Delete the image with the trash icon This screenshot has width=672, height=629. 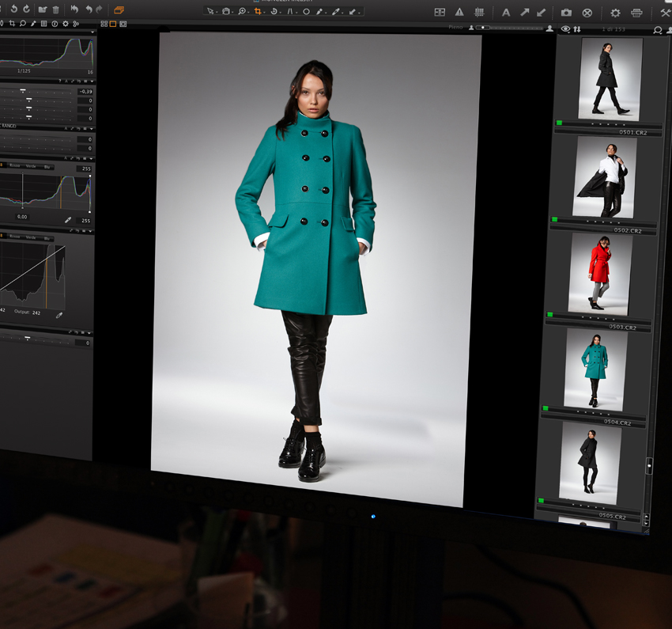(55, 9)
